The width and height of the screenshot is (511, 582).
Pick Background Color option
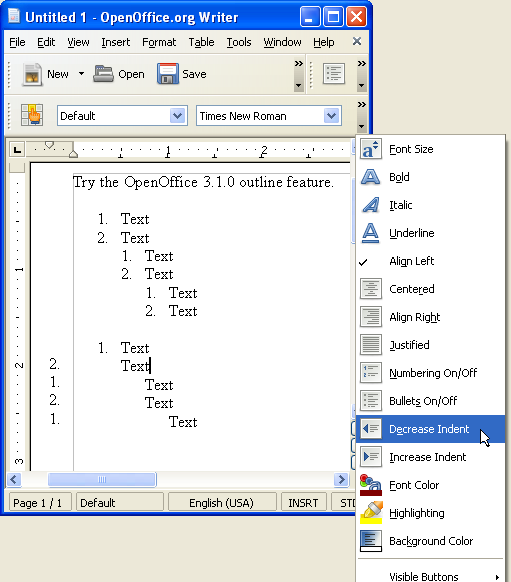430,541
